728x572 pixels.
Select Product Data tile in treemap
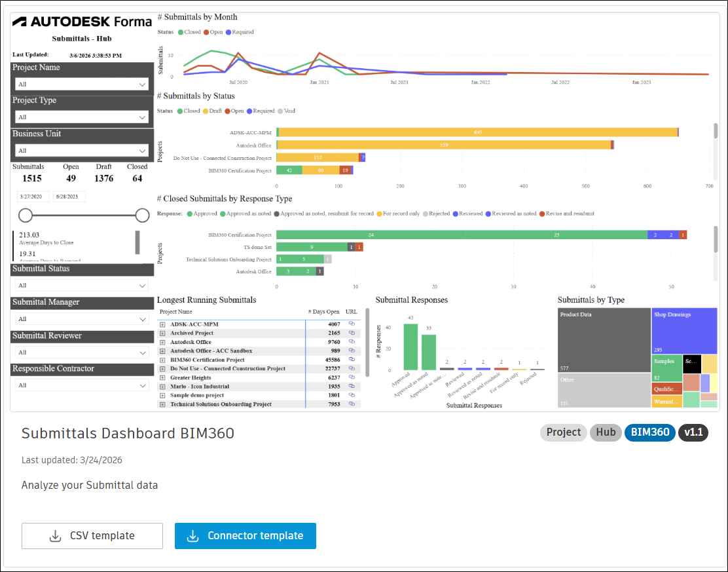tap(604, 339)
